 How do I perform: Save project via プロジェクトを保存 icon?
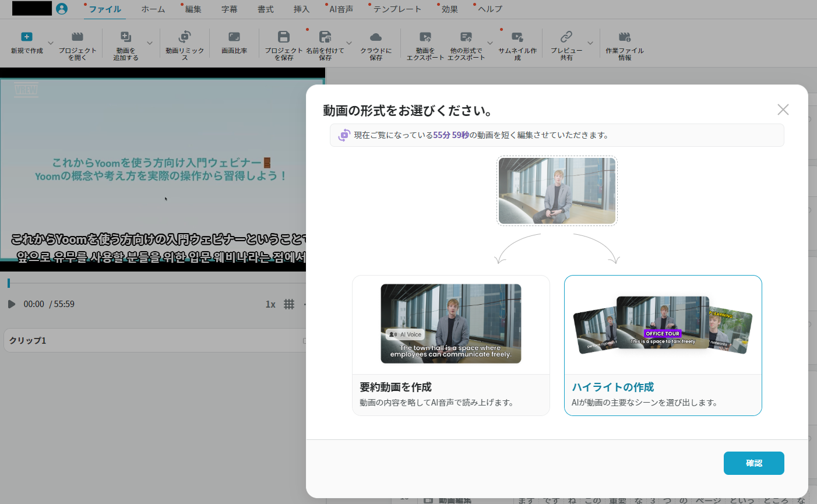284,37
